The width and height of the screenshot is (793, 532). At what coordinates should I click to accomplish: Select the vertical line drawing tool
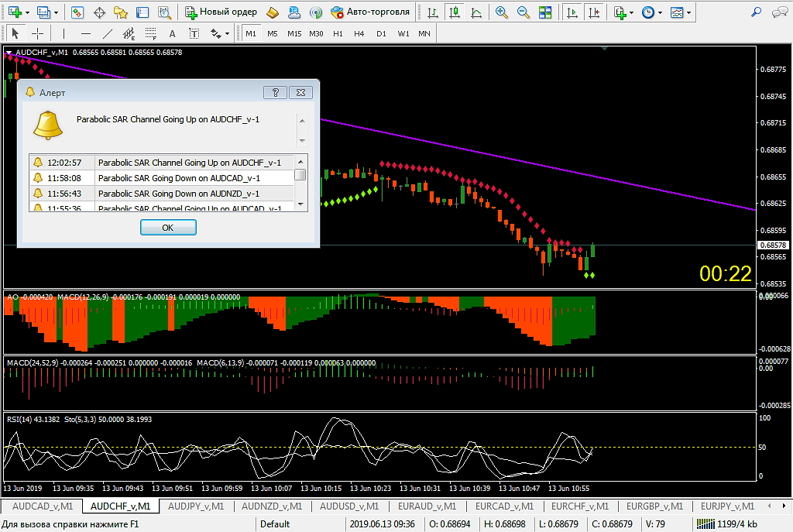tap(64, 34)
